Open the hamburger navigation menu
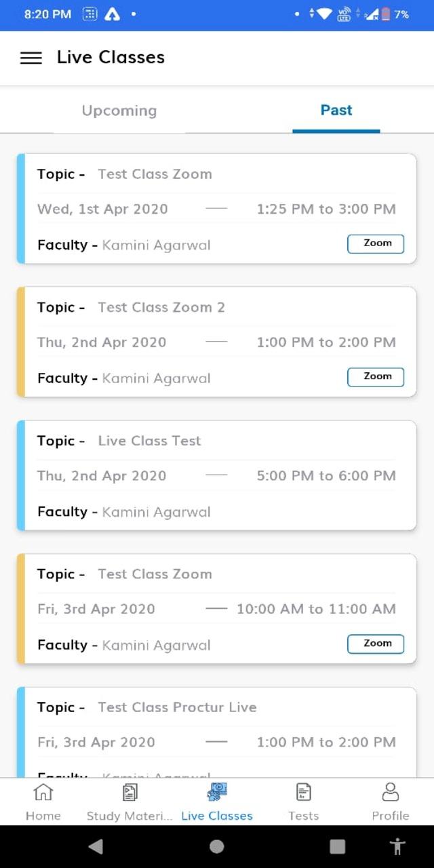The width and height of the screenshot is (434, 868). click(31, 58)
